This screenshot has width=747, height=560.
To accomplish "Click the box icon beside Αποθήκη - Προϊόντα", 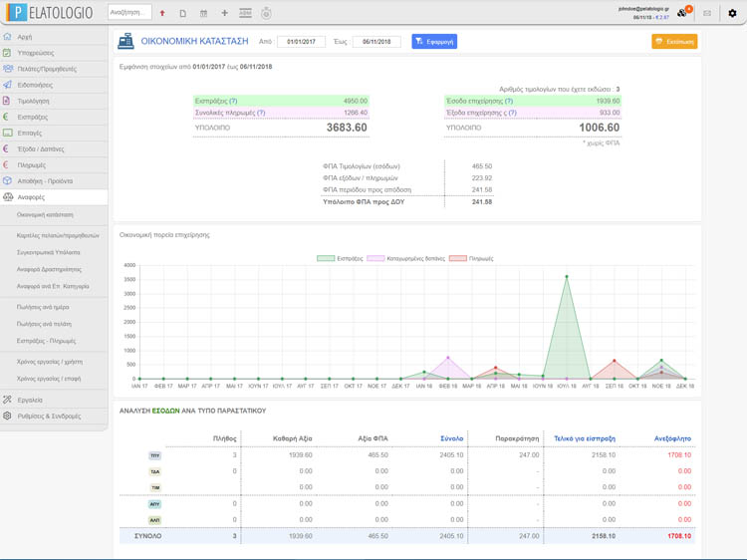I will (x=7, y=180).
